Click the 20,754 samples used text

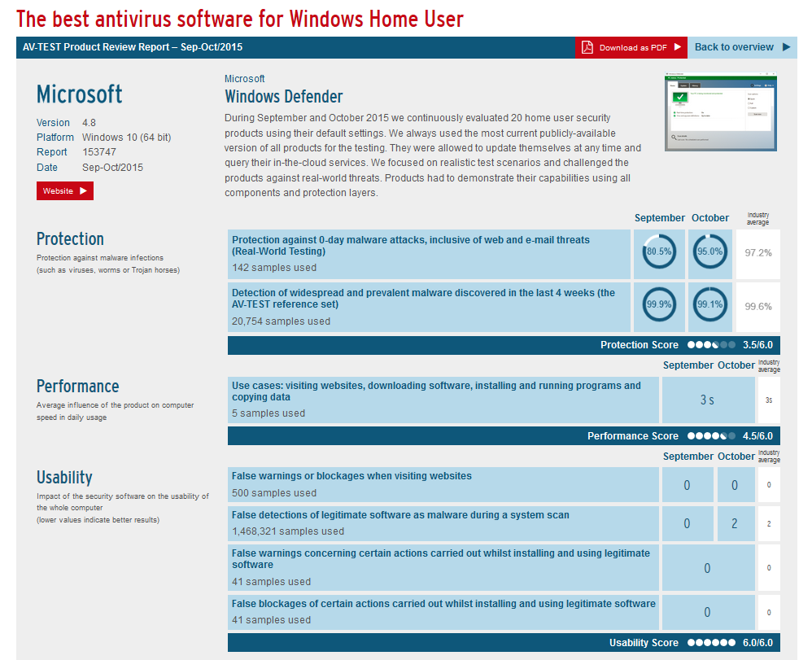(x=281, y=321)
